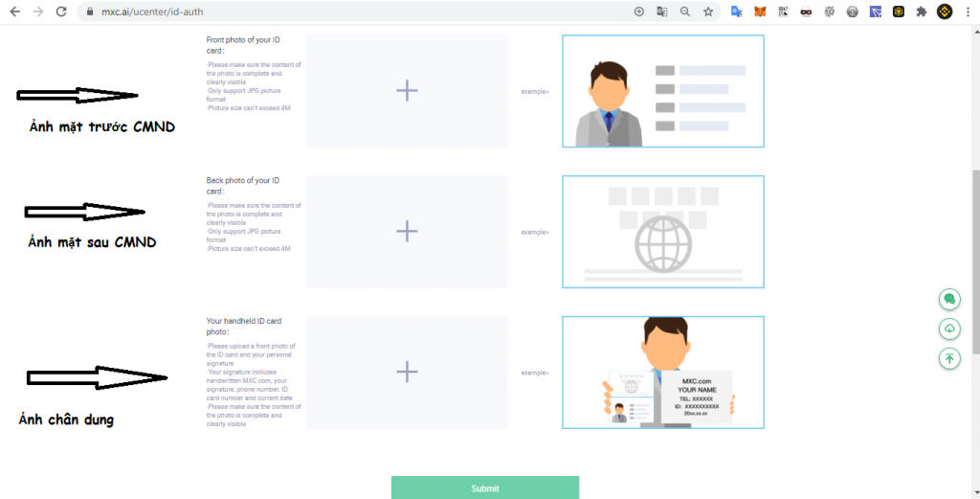Open the Chrome three-dot menu
Viewport: 980px width, 499px height.
[969, 11]
